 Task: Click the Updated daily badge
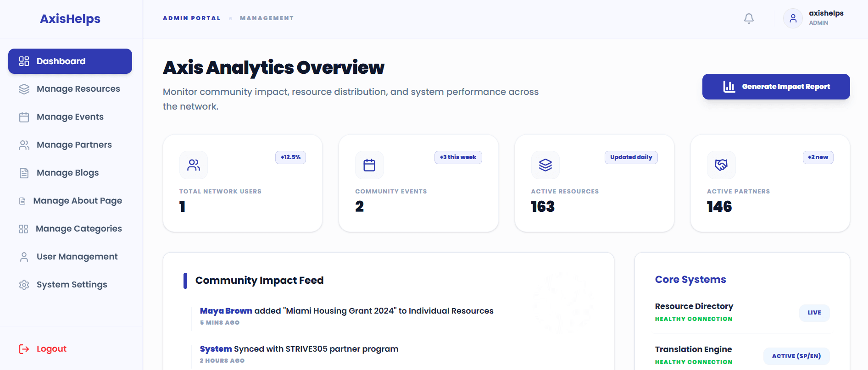[x=631, y=157]
